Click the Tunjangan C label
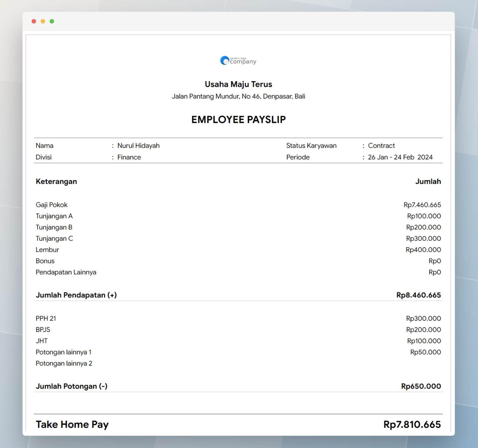The width and height of the screenshot is (478, 448). coord(54,238)
